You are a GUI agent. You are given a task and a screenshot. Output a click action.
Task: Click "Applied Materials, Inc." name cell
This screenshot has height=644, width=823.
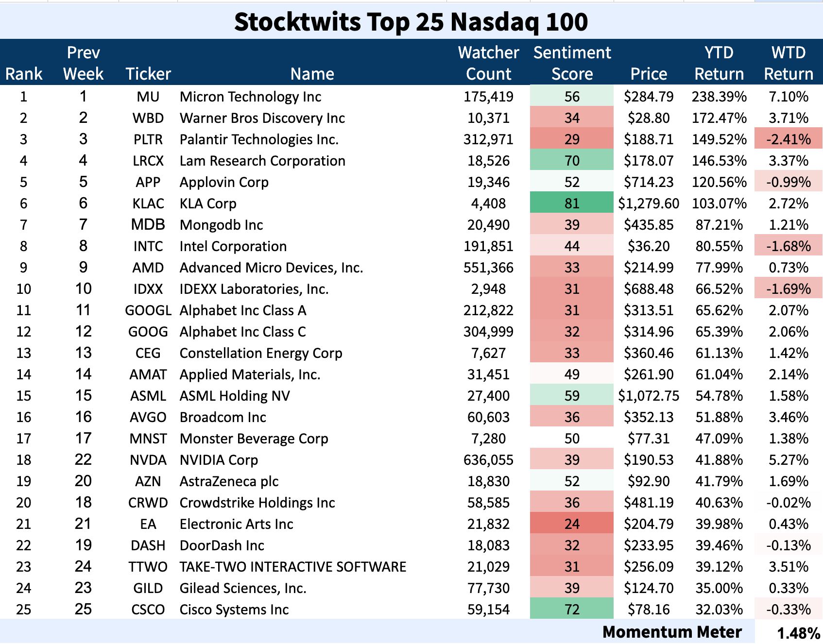(x=250, y=374)
